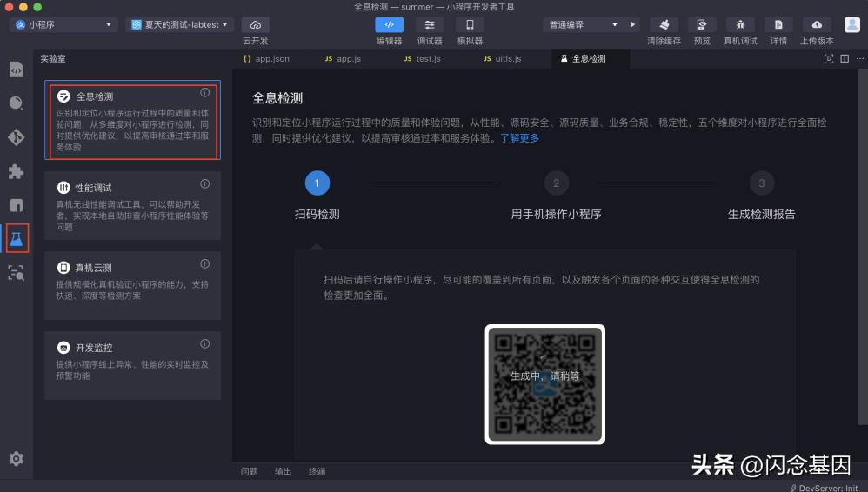Click the vertical scrollbar of the main panel
Viewport: 868px width, 492px height.
click(x=863, y=246)
